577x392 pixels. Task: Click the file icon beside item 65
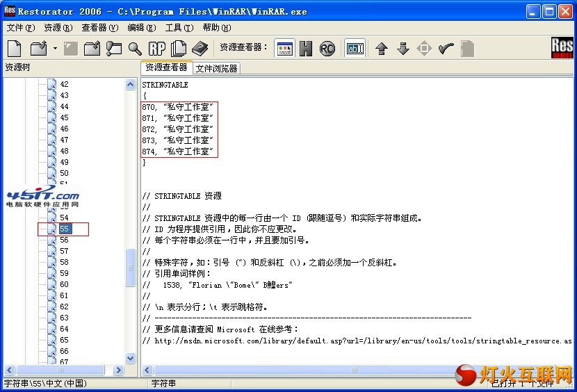pos(52,340)
